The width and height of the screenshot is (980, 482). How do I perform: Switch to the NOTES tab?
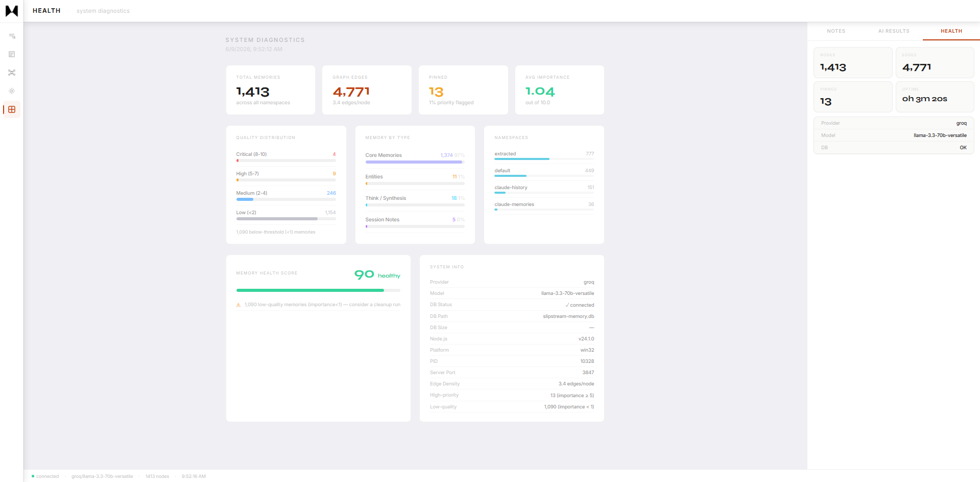836,31
